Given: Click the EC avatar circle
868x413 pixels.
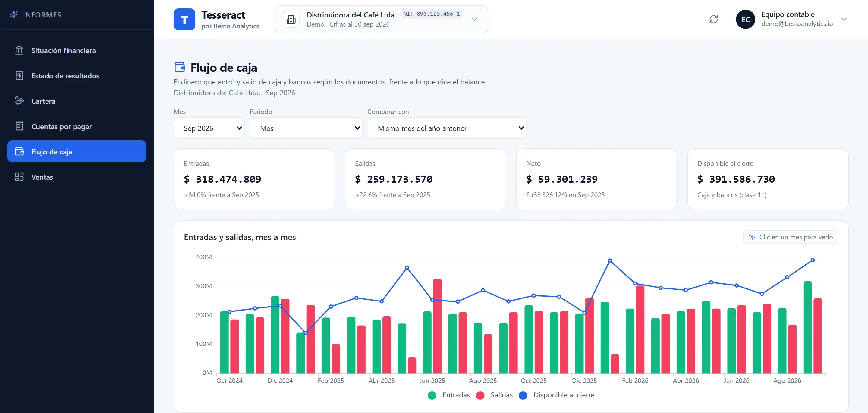Looking at the screenshot, I should [745, 19].
